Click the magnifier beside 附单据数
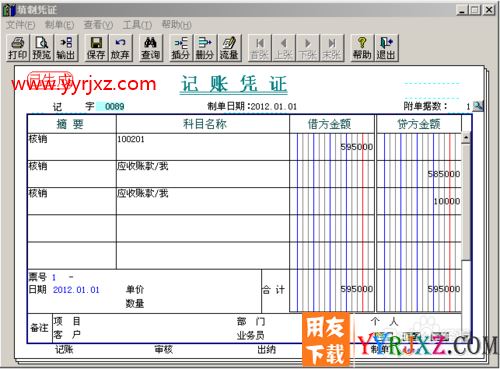The height and width of the screenshot is (369, 500). click(478, 106)
